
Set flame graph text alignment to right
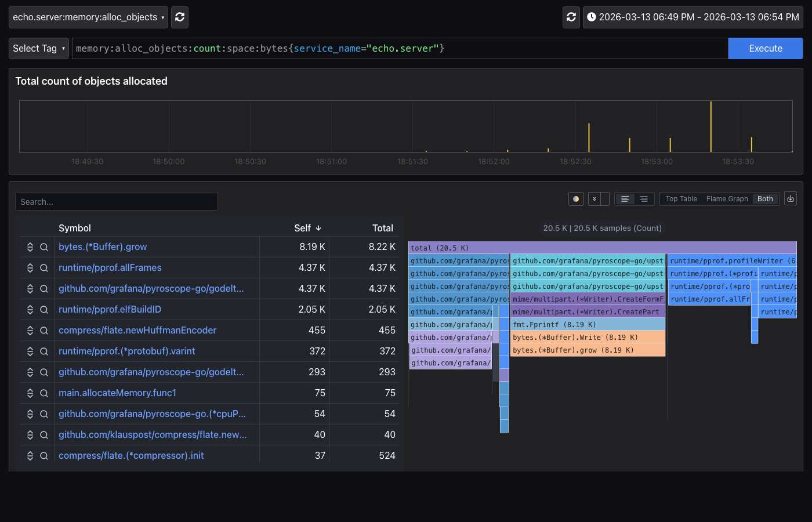click(x=644, y=199)
